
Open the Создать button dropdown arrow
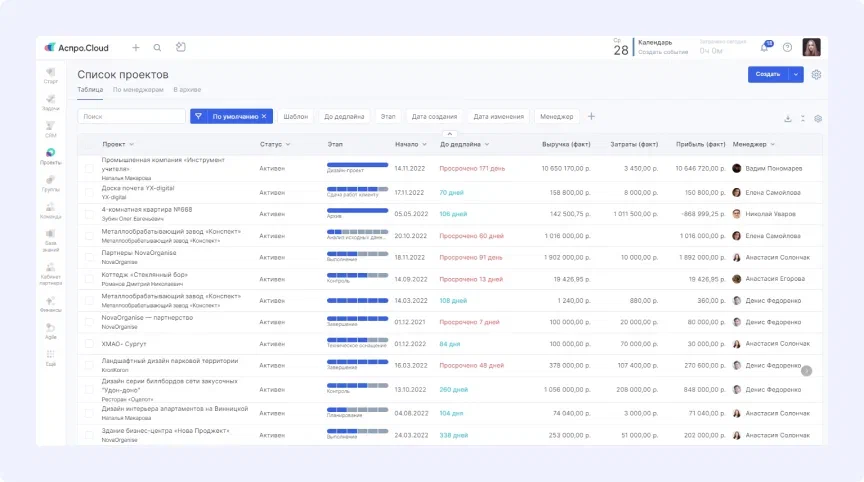796,74
